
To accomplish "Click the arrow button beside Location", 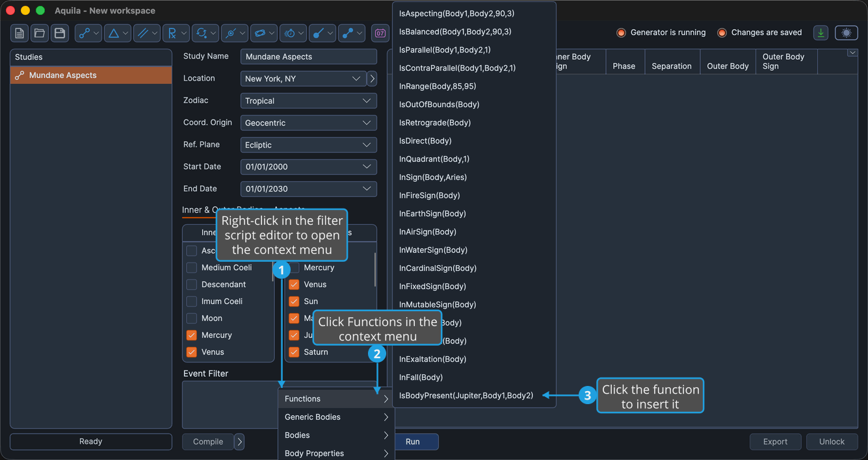I will [372, 79].
